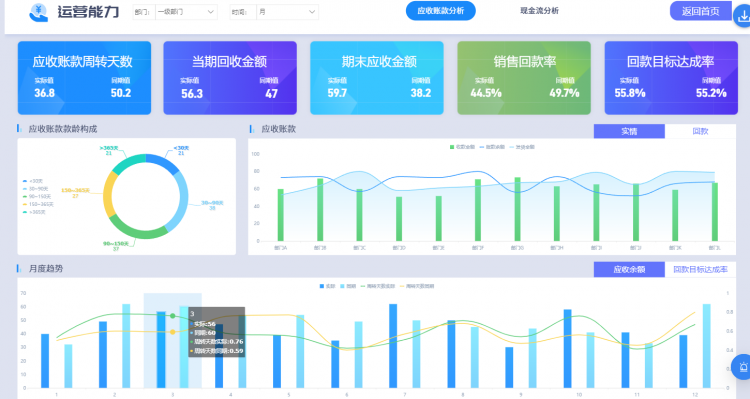Viewport: 750px width, 399px height.
Task: Click the 49.7% same-period value
Action: (x=564, y=93)
